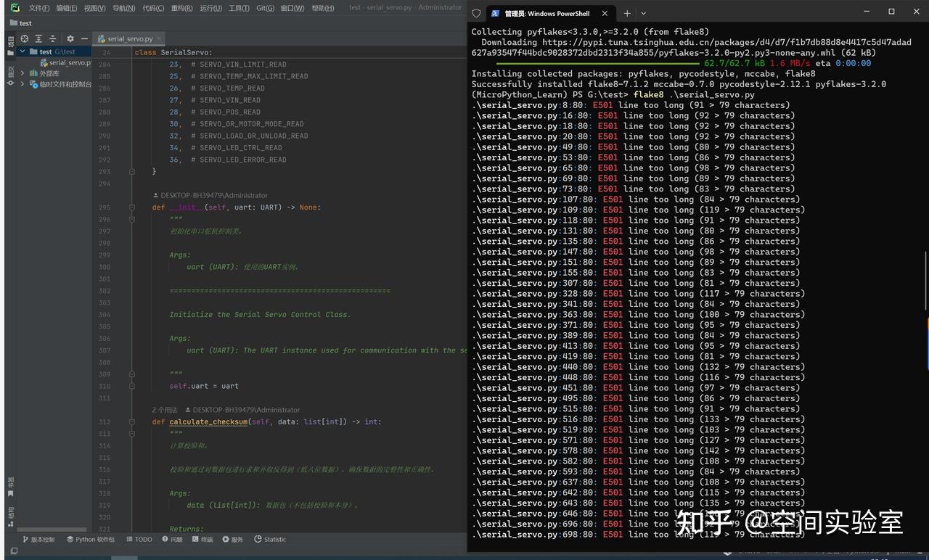Expand all icon in Project tool window
The width and height of the screenshot is (929, 560).
pos(38,38)
